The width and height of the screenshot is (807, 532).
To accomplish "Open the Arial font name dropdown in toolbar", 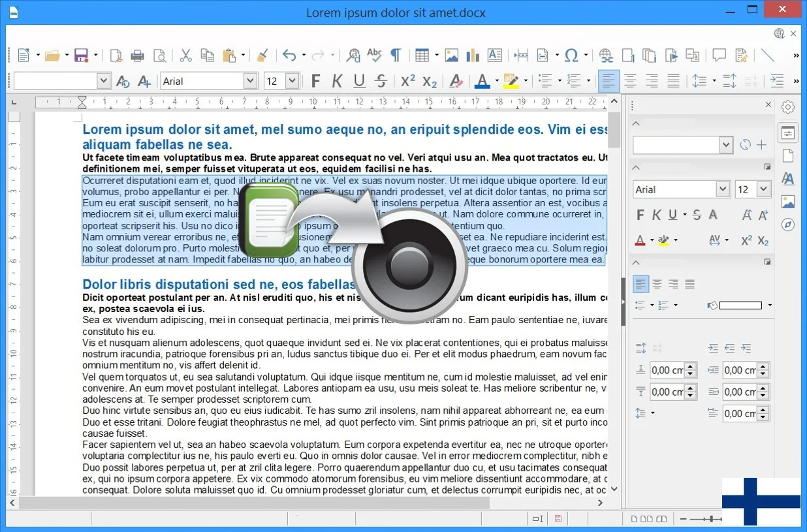I will click(250, 81).
